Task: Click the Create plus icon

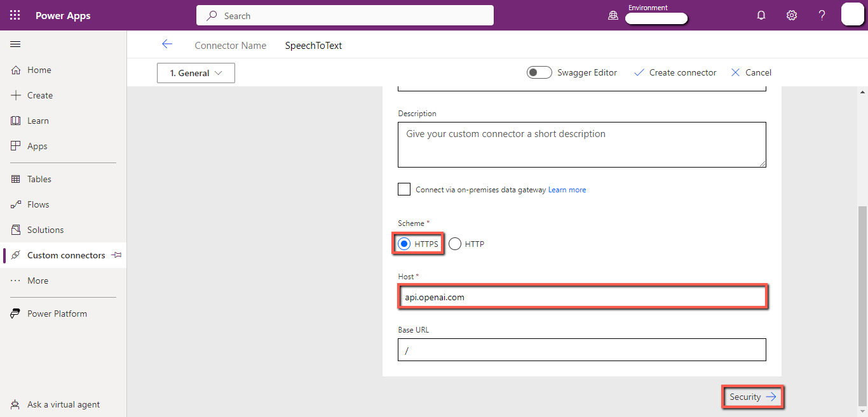Action: pyautogui.click(x=16, y=95)
